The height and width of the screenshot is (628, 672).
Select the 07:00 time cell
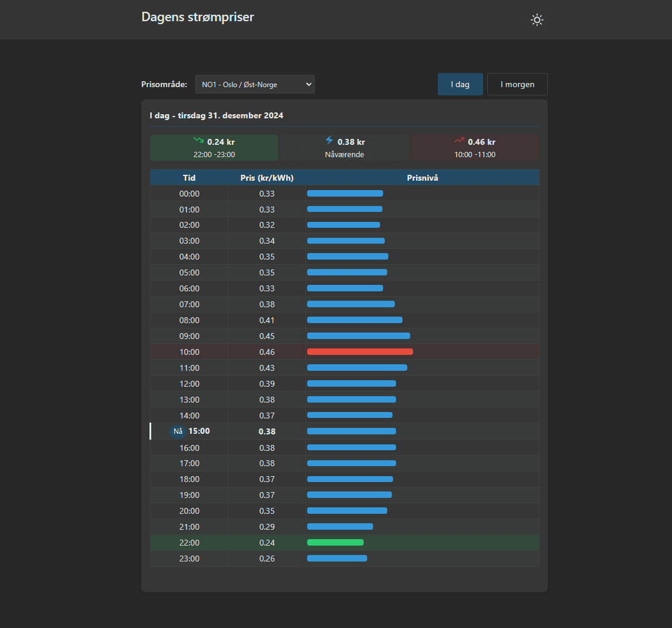tap(189, 304)
